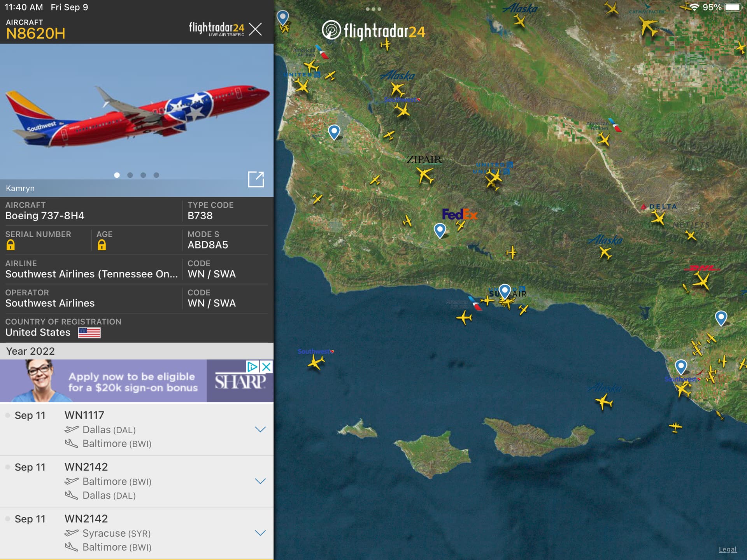
Task: Tap the airport pin by the SUN AIR label
Action: coord(505,291)
